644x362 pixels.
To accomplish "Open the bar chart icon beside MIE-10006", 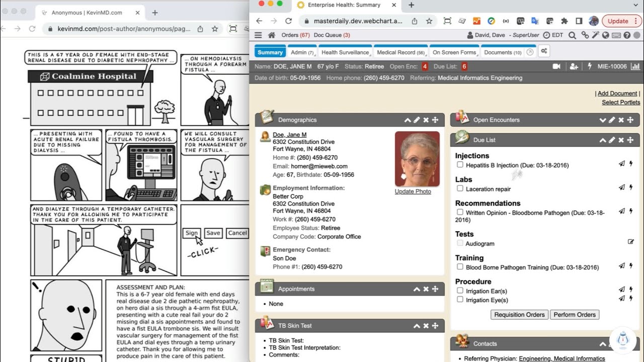I will click(635, 66).
